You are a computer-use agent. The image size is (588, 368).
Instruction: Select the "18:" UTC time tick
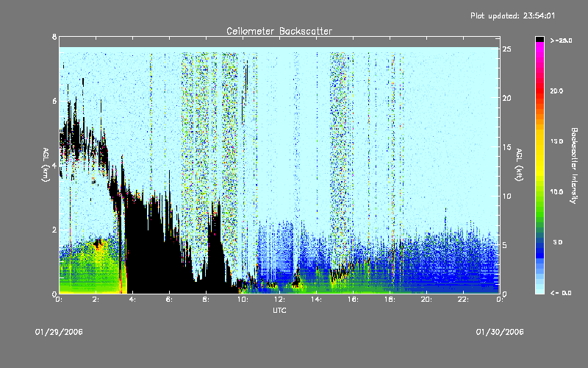[x=390, y=300]
